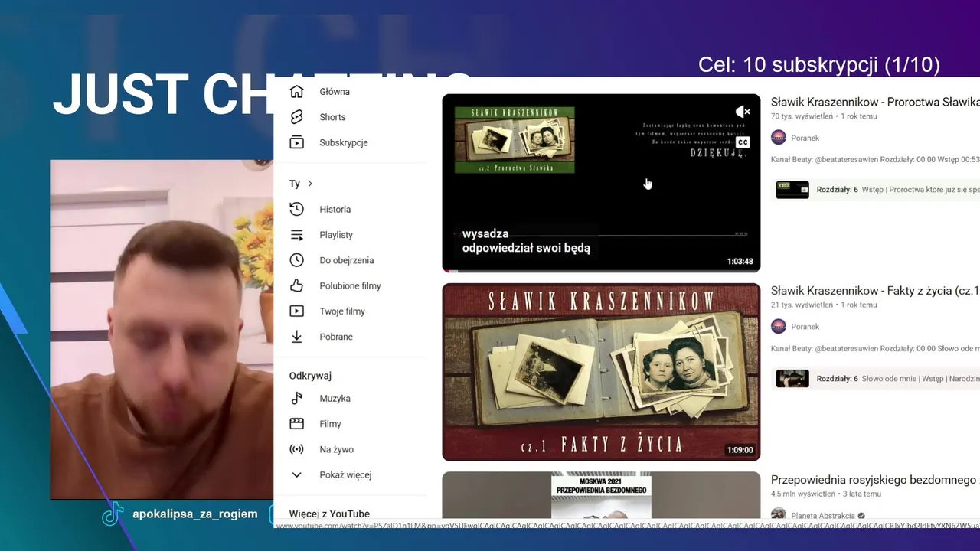
Task: Click the Polubione filmy thumbs-up icon
Action: 297,285
